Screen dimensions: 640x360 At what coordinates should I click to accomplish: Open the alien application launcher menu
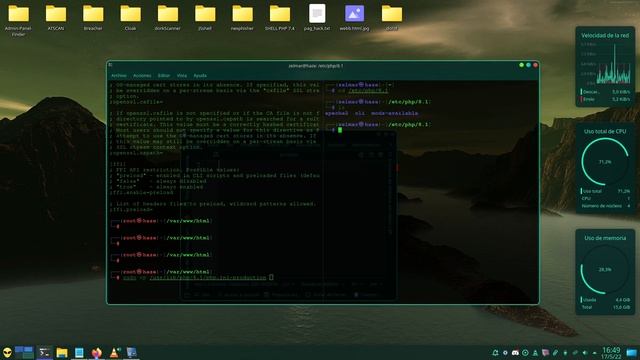pyautogui.click(x=7, y=353)
